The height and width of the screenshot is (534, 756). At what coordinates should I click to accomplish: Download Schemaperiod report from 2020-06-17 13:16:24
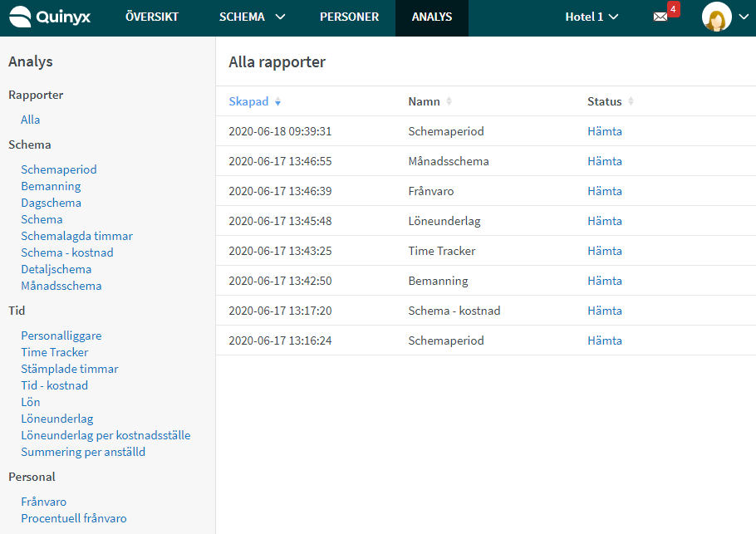[x=605, y=340]
